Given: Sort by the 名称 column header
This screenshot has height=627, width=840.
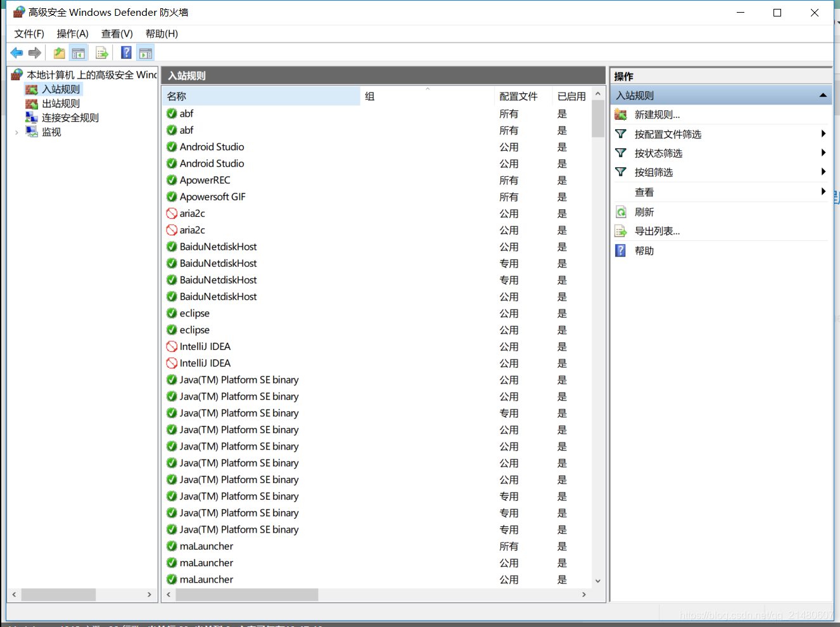Looking at the screenshot, I should (x=262, y=96).
